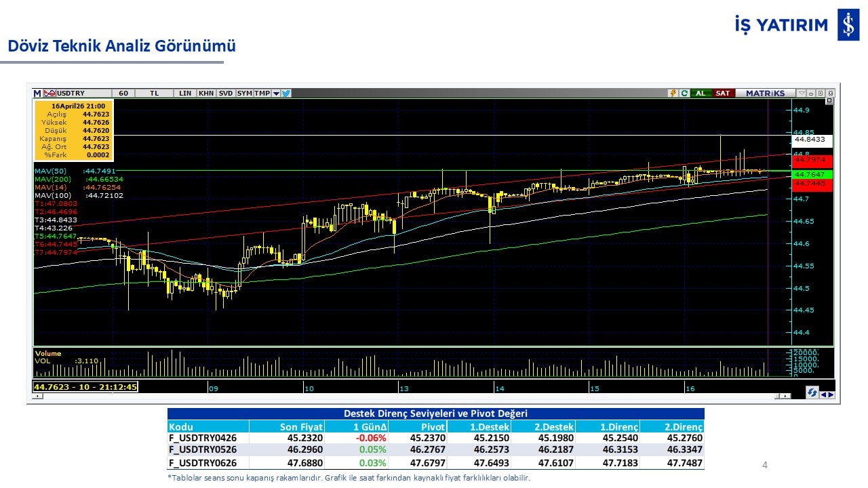Open the chart type icon beside USDTRY
This screenshot has width=868, height=488.
49,94
